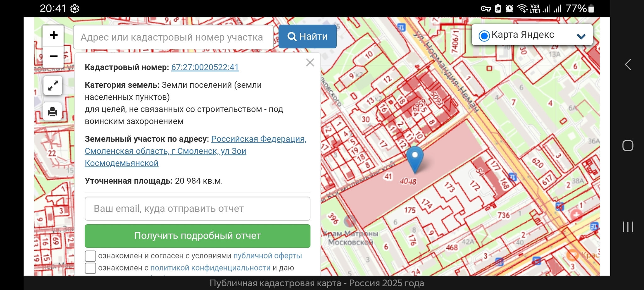
Task: Open settings gear in status bar
Action: coord(75,9)
